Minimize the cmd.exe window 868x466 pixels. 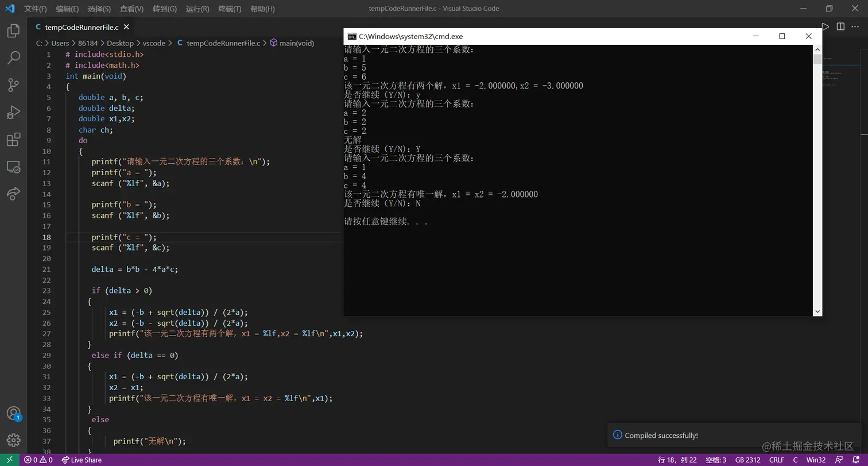coord(755,36)
